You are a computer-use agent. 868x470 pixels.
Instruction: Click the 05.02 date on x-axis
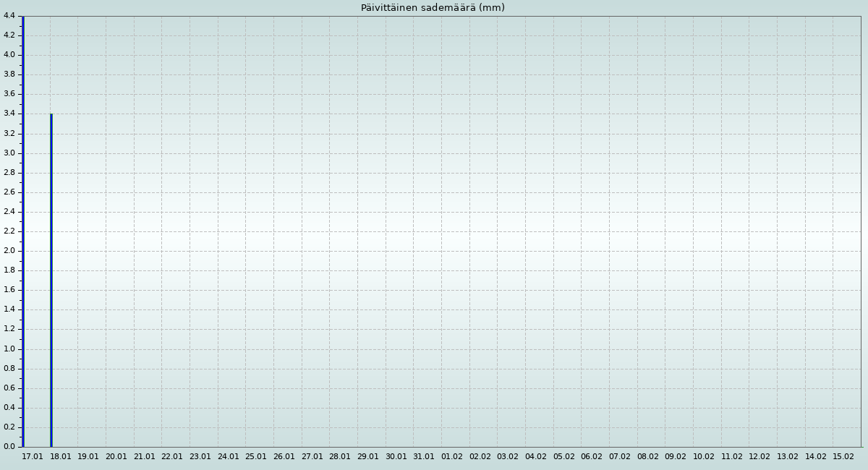pyautogui.click(x=564, y=457)
